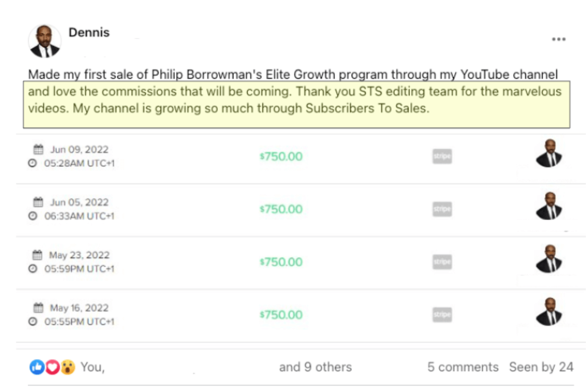Image resolution: width=586 pixels, height=392 pixels.
Task: Click the red heart Love reaction icon
Action: point(52,367)
